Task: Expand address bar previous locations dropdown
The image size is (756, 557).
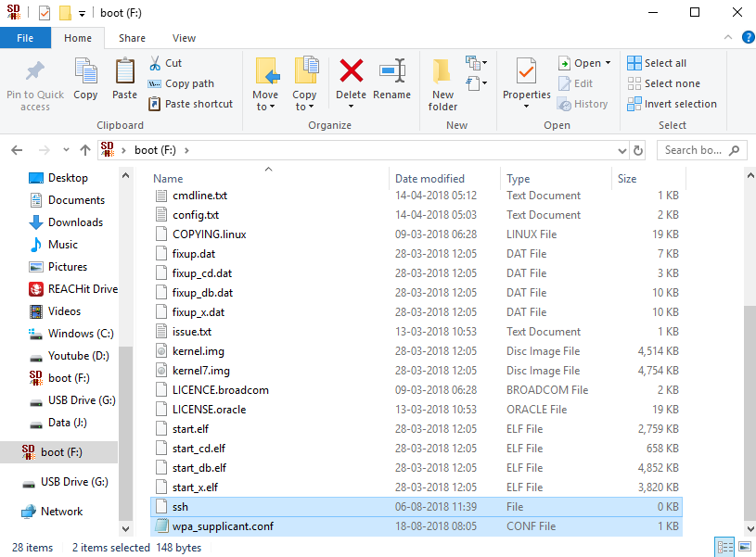Action: tap(622, 151)
